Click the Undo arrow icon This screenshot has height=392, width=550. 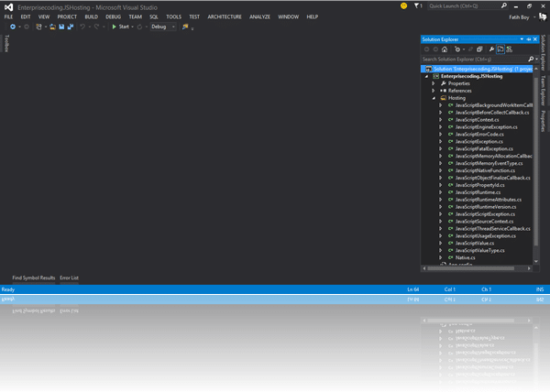[82, 27]
